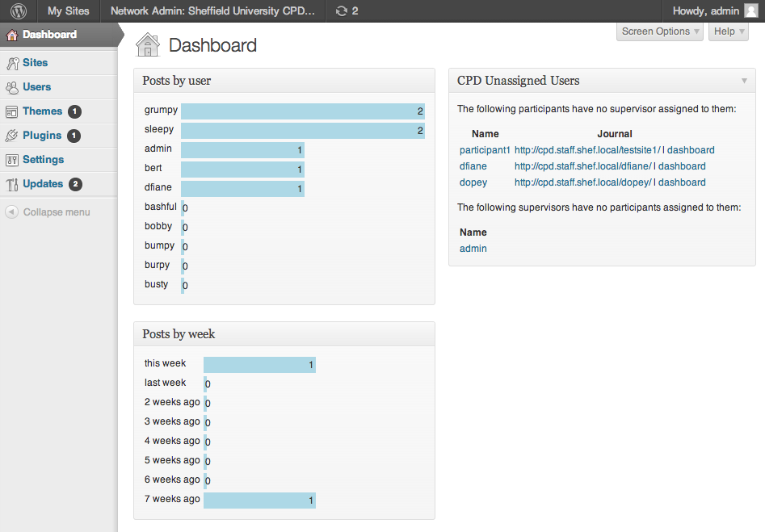Click the Themes layout icon
Viewport: 765px width, 532px height.
click(x=11, y=111)
